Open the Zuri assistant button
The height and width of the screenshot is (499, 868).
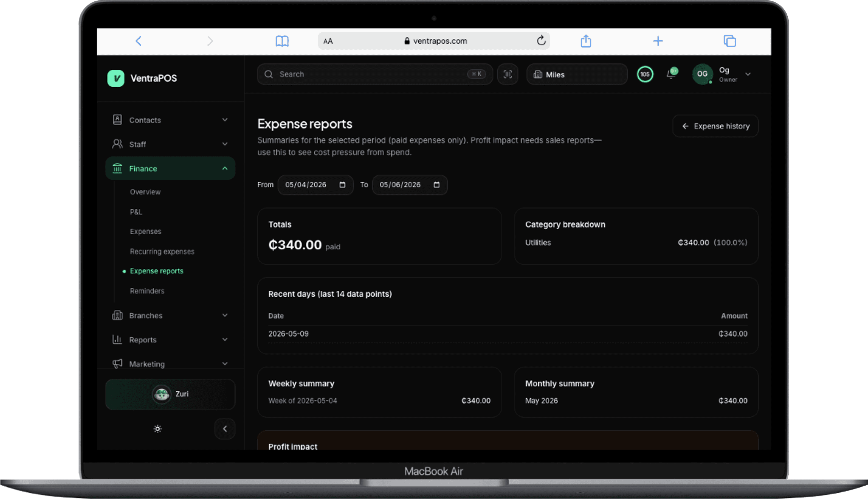170,394
